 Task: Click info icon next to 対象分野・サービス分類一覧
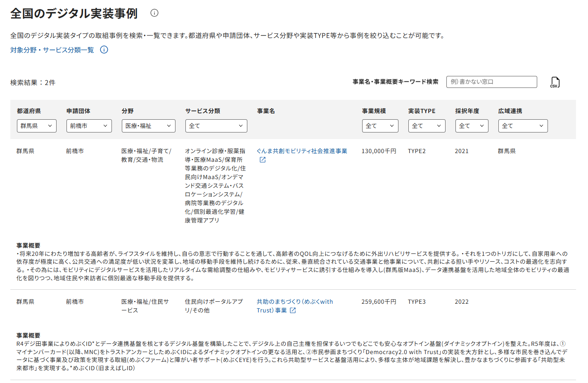104,50
